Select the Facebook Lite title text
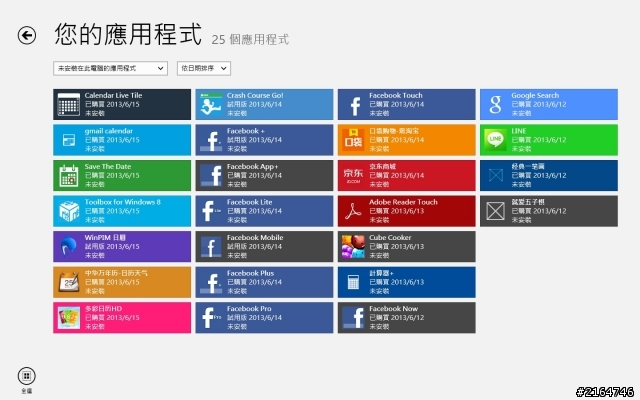640x400 pixels. pyautogui.click(x=249, y=202)
